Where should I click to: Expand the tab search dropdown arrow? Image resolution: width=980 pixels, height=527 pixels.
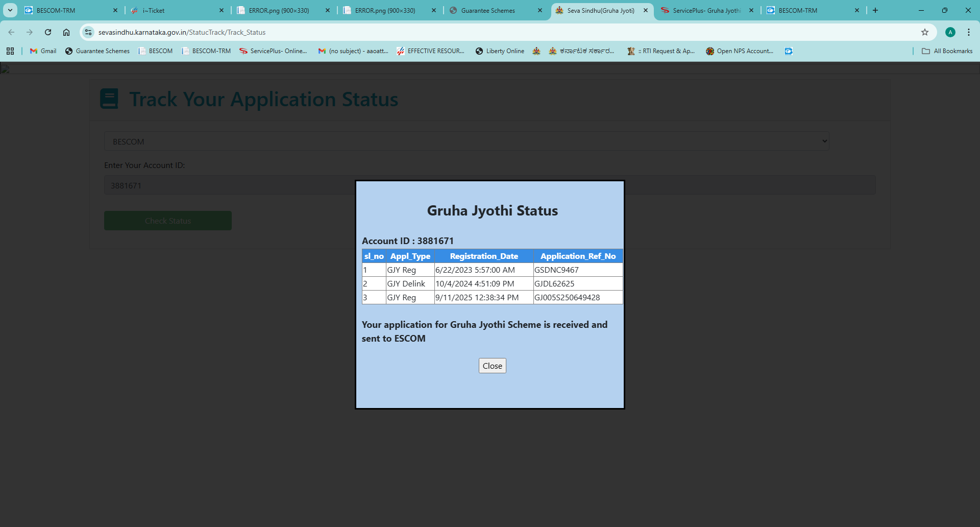point(10,10)
